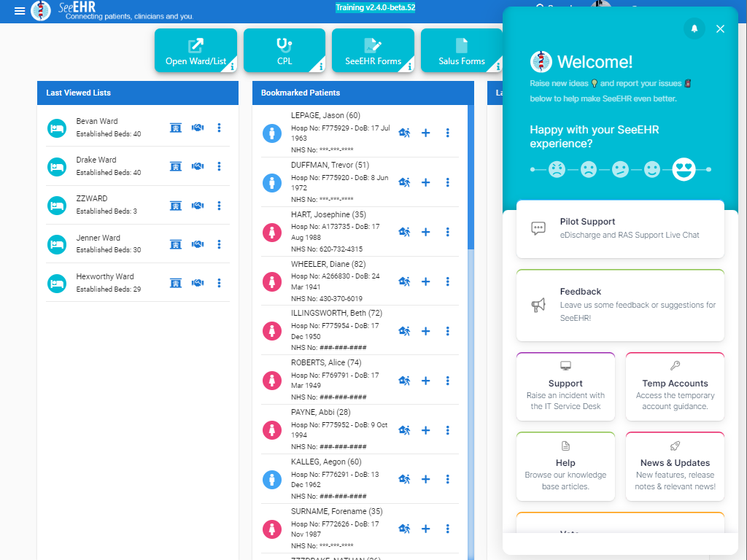Open the ward board icon for Bevan Ward
This screenshot has width=747, height=560.
coord(176,128)
